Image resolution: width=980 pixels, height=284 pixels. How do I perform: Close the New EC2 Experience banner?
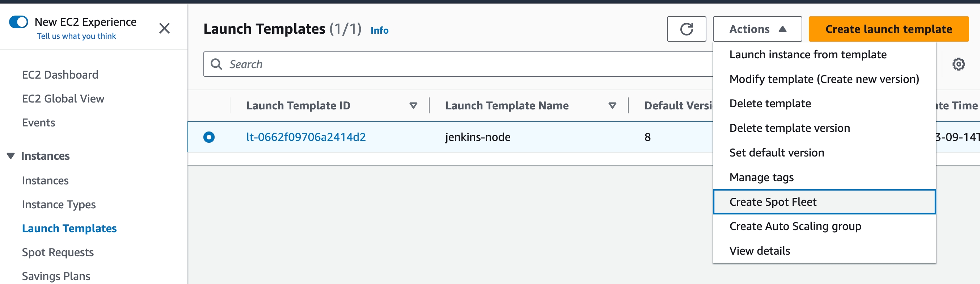164,28
